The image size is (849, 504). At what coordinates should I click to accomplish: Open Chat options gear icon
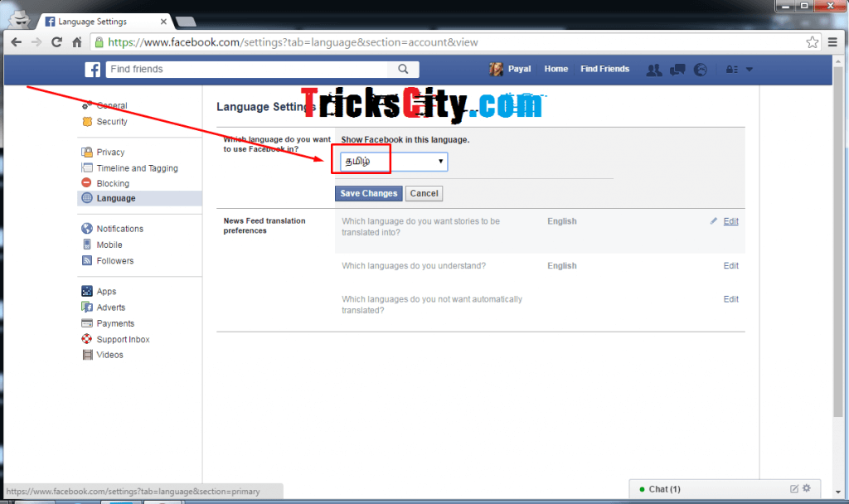pos(807,488)
